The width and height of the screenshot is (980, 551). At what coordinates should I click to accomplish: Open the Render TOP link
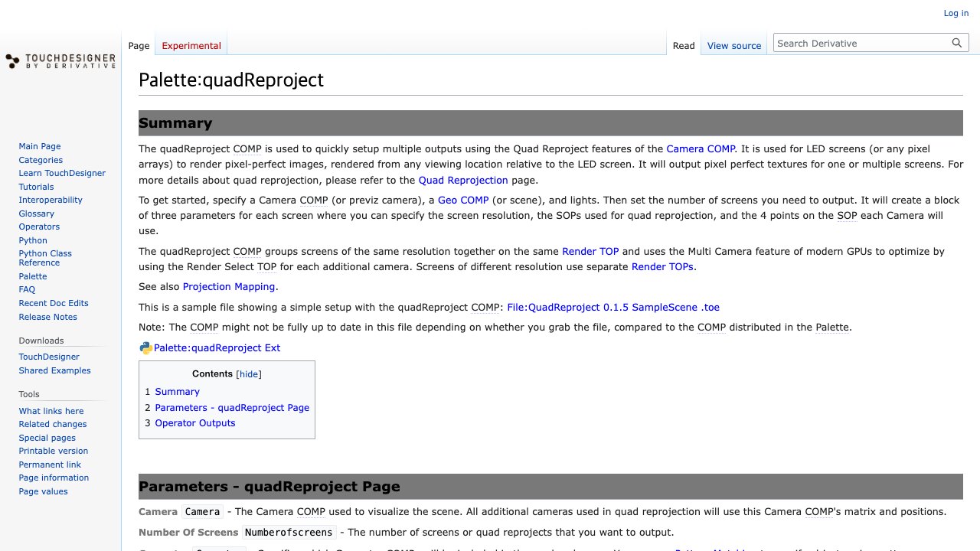click(x=590, y=252)
